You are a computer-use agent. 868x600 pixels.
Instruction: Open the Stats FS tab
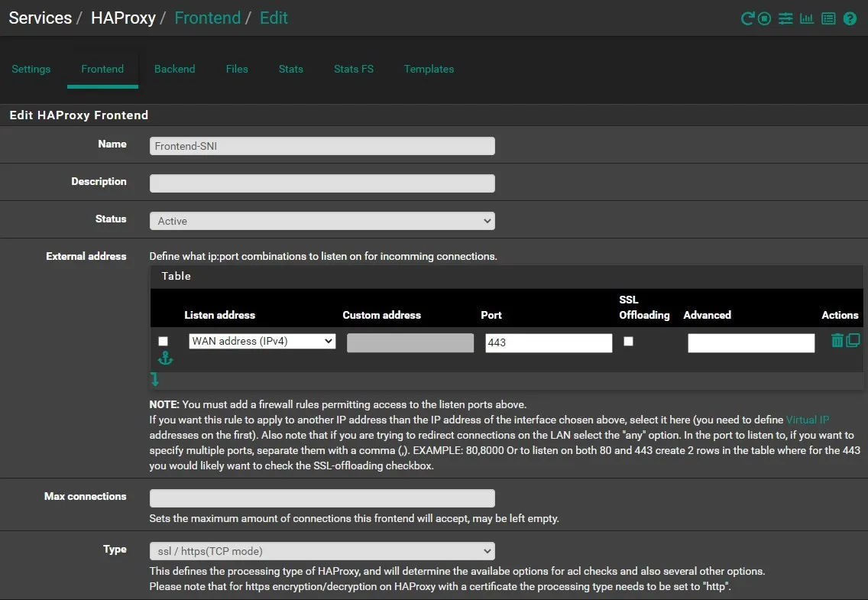[x=353, y=69]
